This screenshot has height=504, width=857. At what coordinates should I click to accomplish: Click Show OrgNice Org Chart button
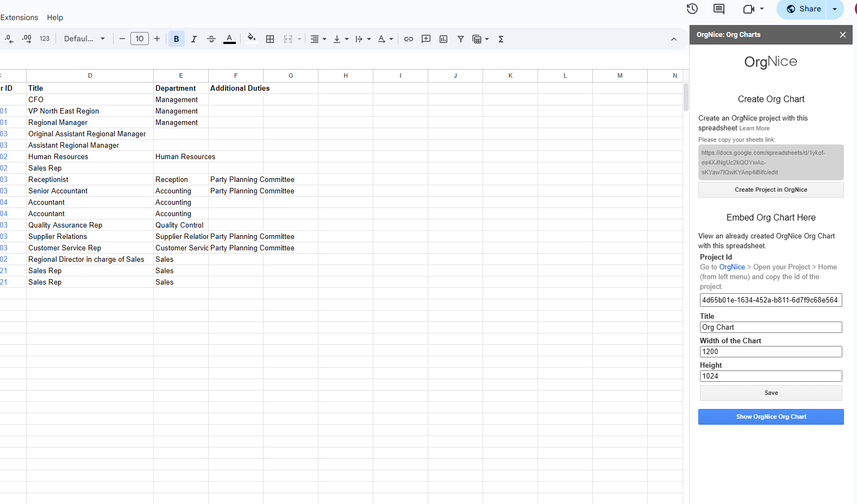tap(771, 417)
